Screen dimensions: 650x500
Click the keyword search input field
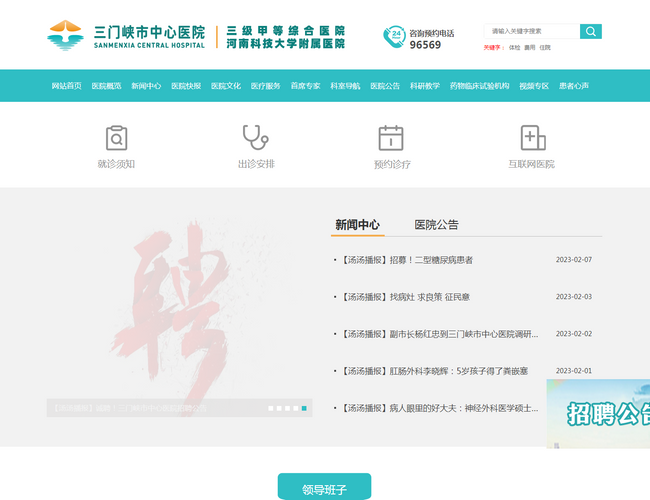point(531,32)
